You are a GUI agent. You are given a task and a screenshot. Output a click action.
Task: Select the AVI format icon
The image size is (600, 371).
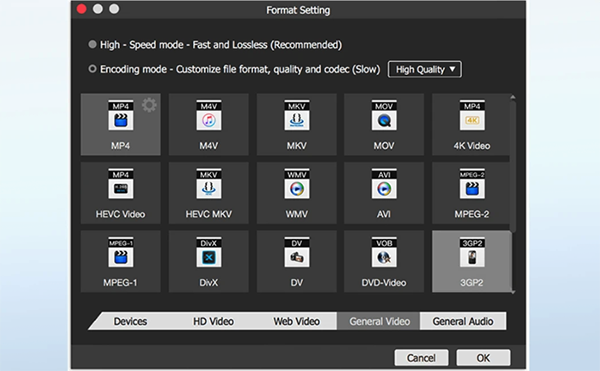[x=384, y=184]
